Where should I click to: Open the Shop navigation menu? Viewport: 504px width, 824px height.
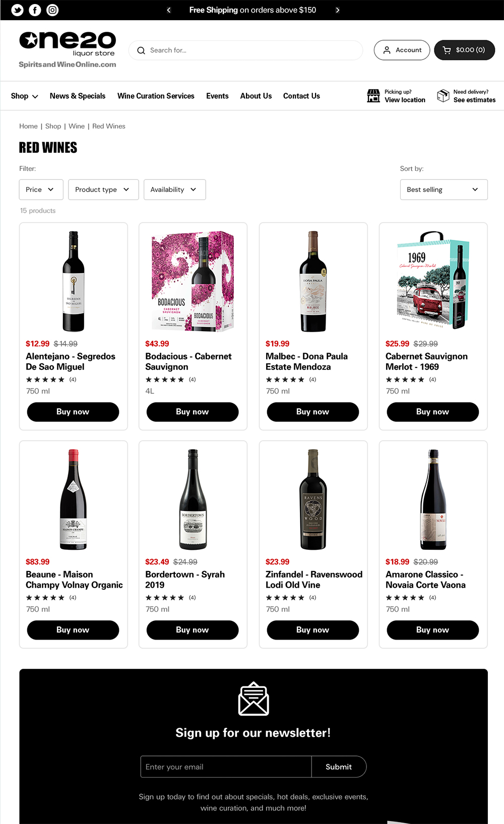pos(24,96)
